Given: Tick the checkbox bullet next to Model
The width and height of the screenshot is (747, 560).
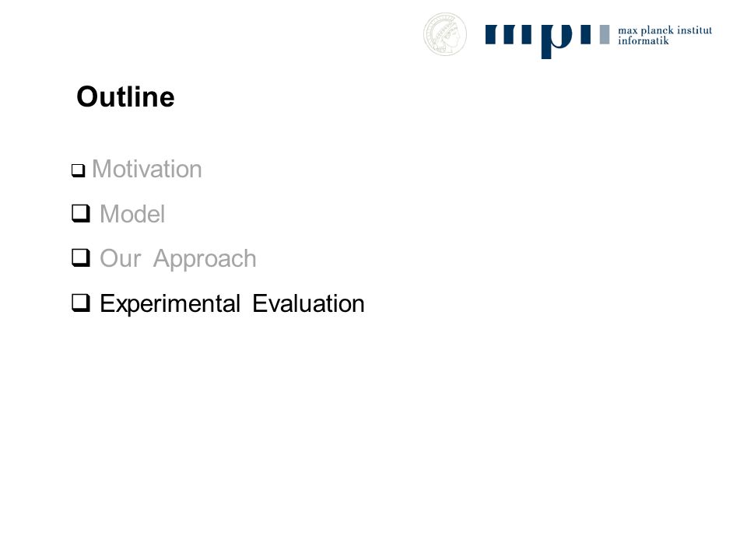Looking at the screenshot, I should click(x=81, y=213).
